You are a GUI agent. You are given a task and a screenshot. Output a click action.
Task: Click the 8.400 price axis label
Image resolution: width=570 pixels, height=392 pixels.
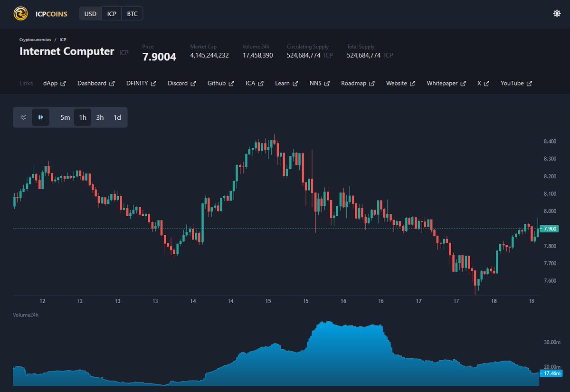551,142
